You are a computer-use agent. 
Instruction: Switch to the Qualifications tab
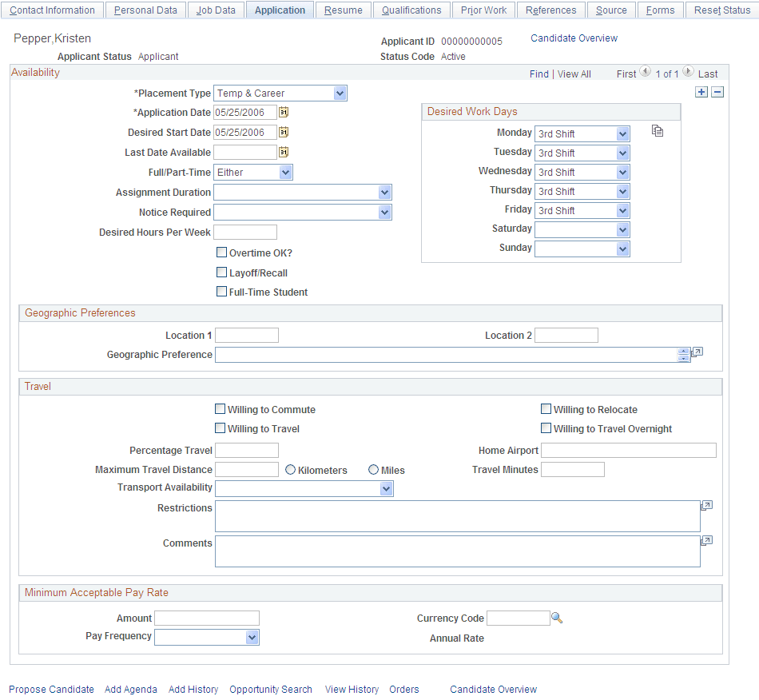tap(411, 10)
